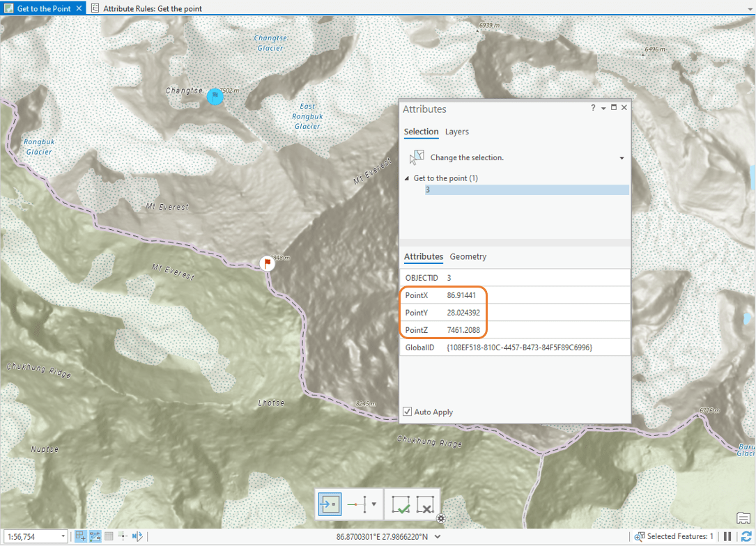The height and width of the screenshot is (546, 756).
Task: Open the catalog pane icon on map
Action: click(743, 519)
